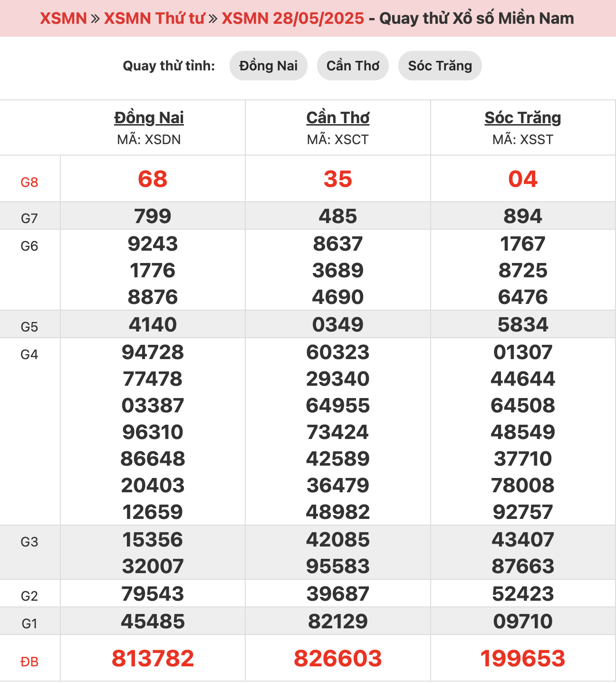Image resolution: width=616 pixels, height=683 pixels.
Task: Open the XSMN breadcrumb link
Action: point(63,18)
